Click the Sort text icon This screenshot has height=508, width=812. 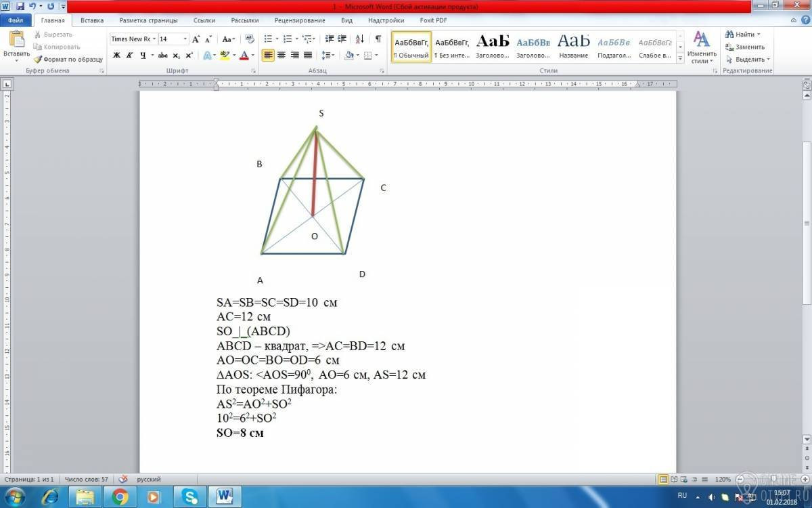(x=359, y=39)
